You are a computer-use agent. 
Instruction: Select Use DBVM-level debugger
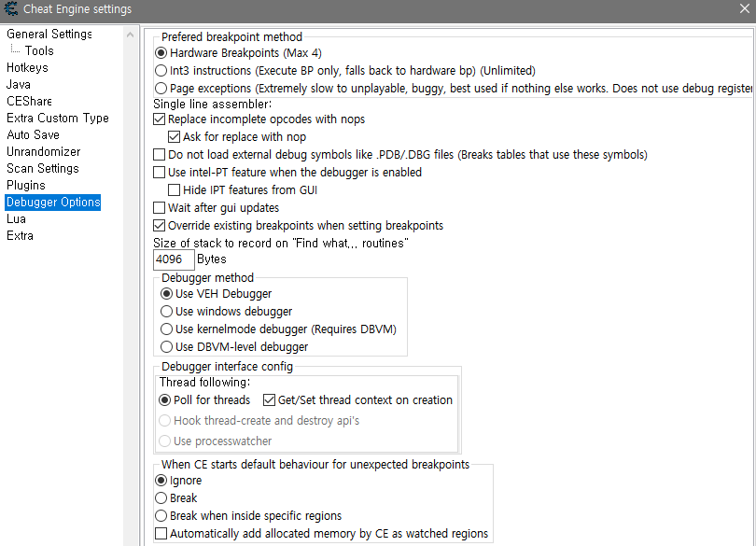click(167, 347)
